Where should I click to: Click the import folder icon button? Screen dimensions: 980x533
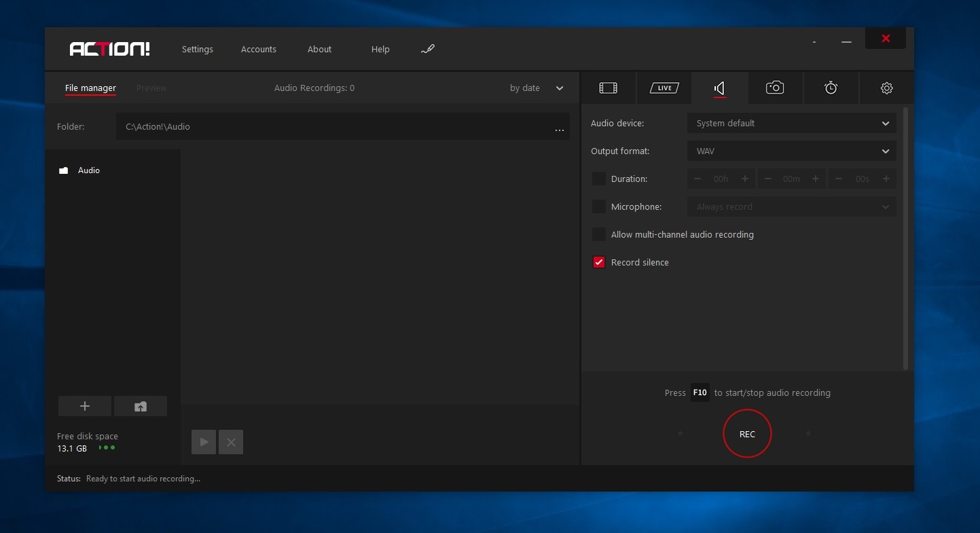click(x=141, y=406)
